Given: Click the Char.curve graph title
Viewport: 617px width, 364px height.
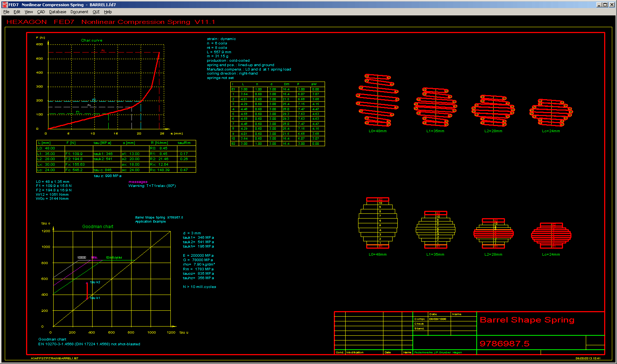Looking at the screenshot, I should click(x=92, y=40).
